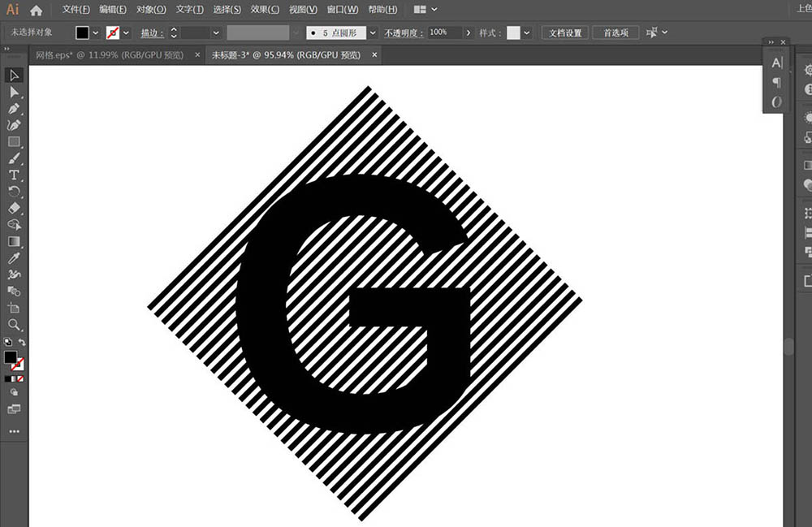Click control bar fill color swatch
This screenshot has height=527, width=812.
[82, 32]
